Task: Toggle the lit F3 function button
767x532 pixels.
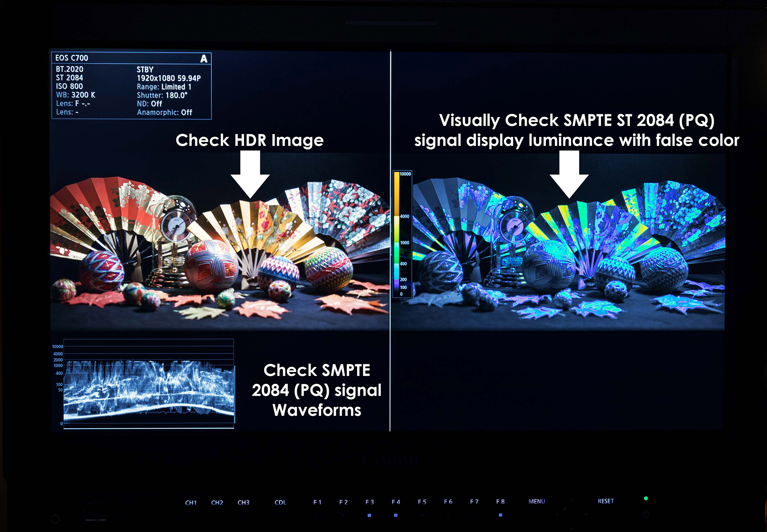Action: pos(370,515)
